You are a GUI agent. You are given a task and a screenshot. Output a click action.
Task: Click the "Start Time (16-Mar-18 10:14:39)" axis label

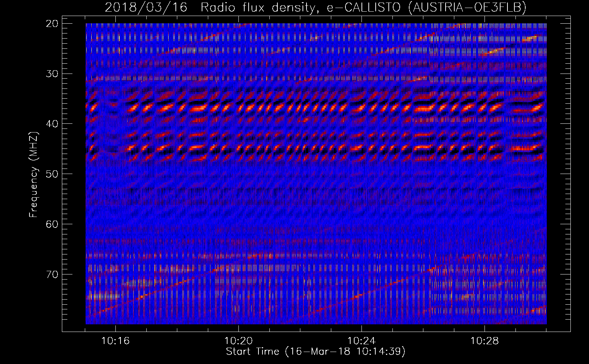pyautogui.click(x=316, y=352)
